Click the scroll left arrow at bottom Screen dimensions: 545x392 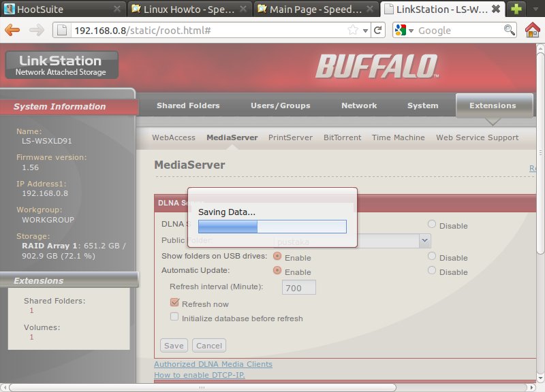coord(4,387)
